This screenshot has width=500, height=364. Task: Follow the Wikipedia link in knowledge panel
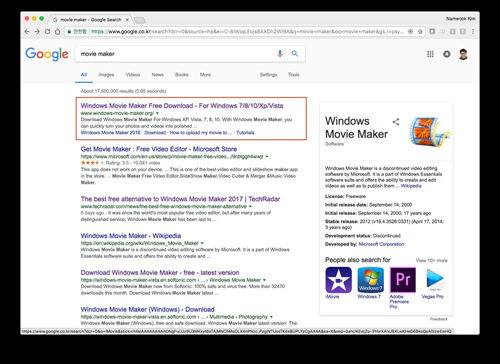(x=411, y=186)
